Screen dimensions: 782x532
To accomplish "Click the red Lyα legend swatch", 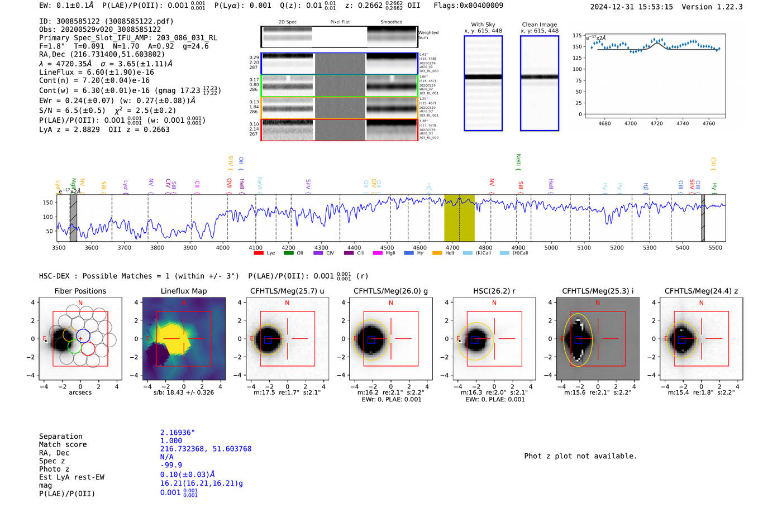I will pos(259,253).
